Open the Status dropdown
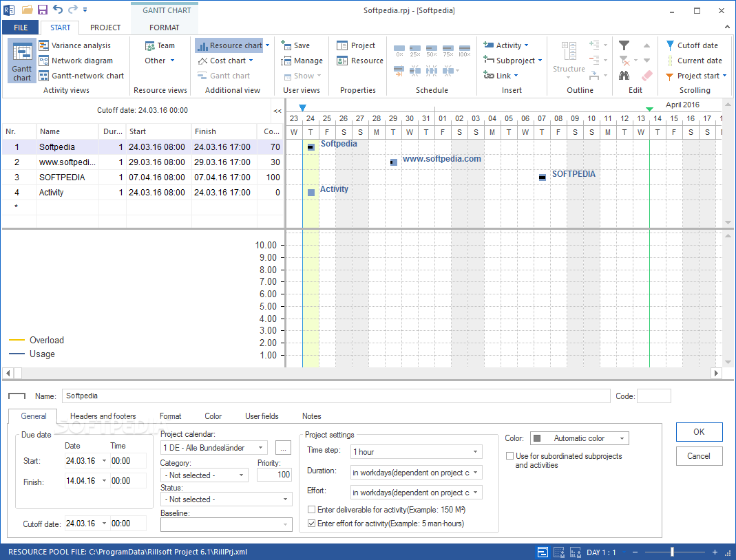The image size is (736, 560). pyautogui.click(x=227, y=499)
